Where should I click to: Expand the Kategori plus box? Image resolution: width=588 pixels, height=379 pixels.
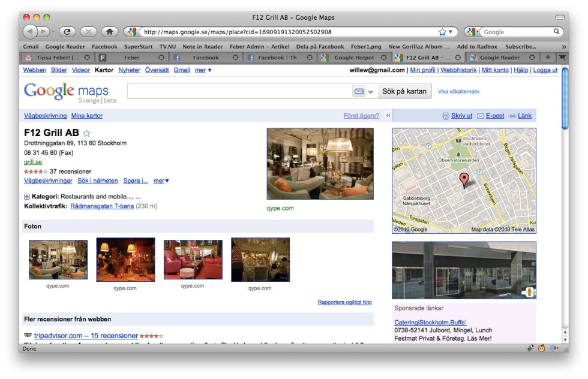27,197
